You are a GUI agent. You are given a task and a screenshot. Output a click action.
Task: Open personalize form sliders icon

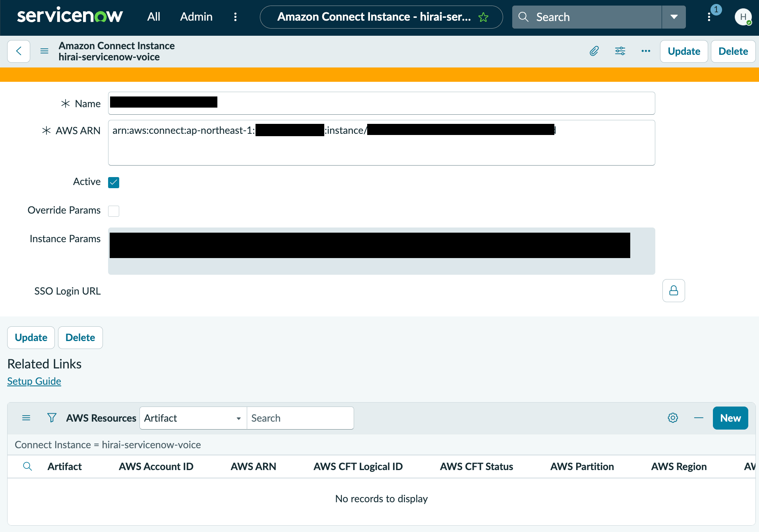click(620, 51)
